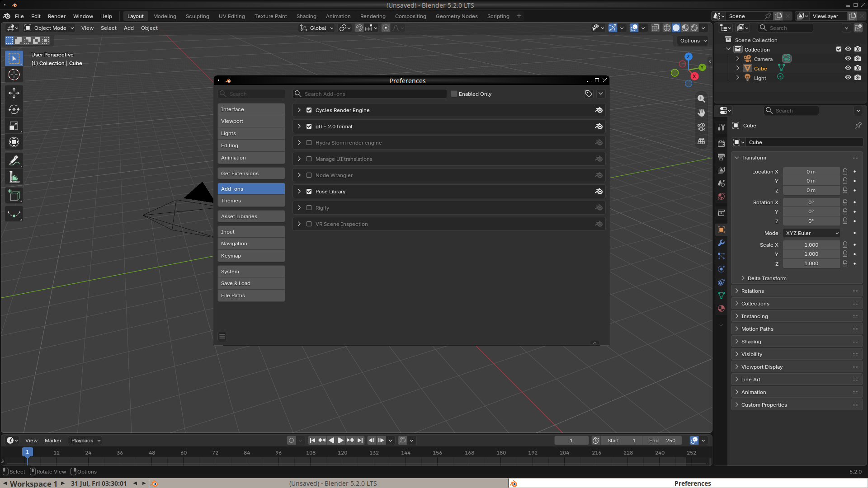
Task: Switch perspective/orthographic grid icon
Action: (x=701, y=141)
